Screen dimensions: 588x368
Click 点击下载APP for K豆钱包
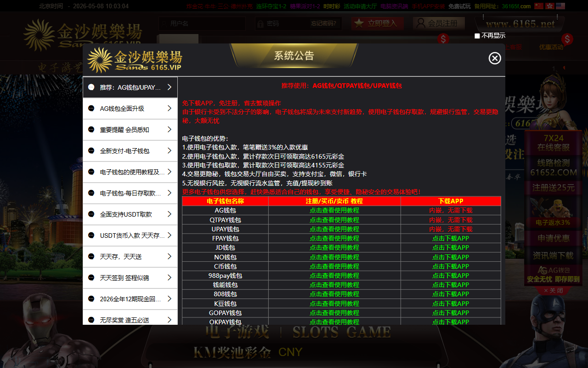pyautogui.click(x=451, y=304)
